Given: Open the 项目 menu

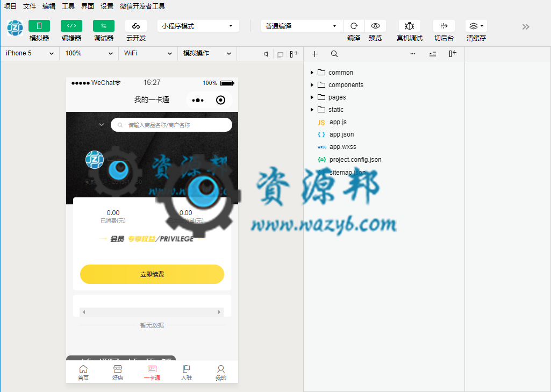Looking at the screenshot, I should coord(10,6).
